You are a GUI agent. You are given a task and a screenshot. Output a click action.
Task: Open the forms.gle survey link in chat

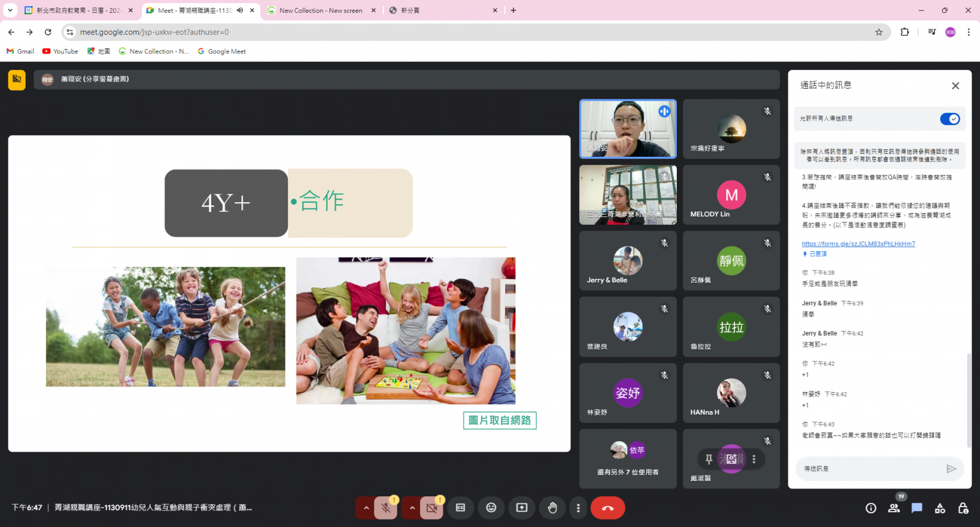pyautogui.click(x=858, y=244)
